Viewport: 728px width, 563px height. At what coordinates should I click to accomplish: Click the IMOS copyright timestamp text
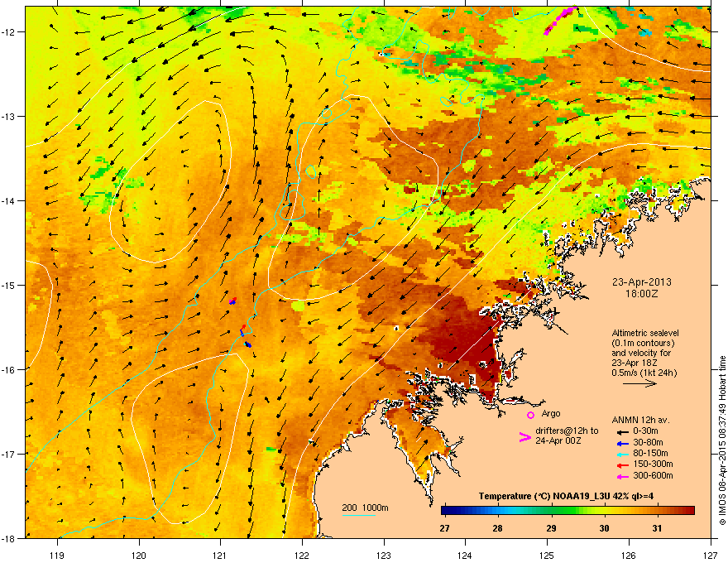click(x=722, y=440)
